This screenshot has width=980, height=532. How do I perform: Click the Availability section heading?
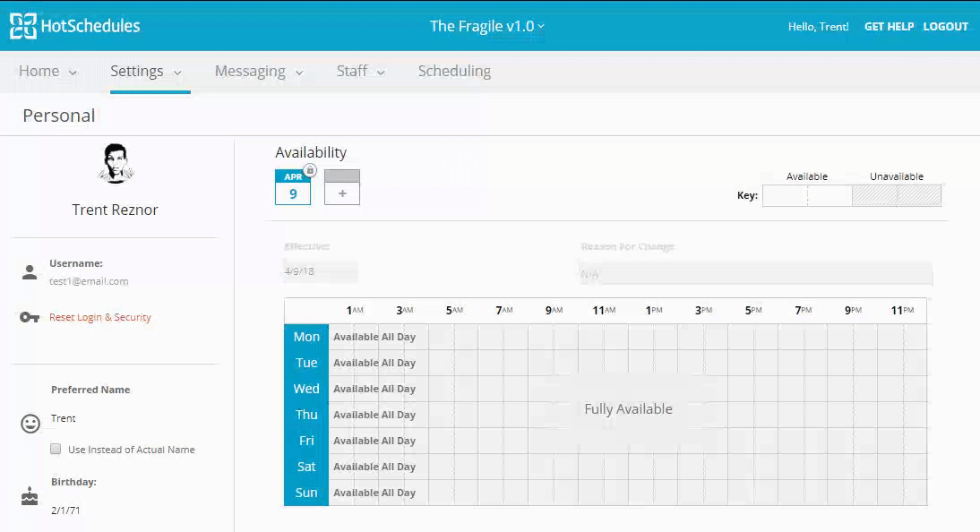(x=311, y=152)
